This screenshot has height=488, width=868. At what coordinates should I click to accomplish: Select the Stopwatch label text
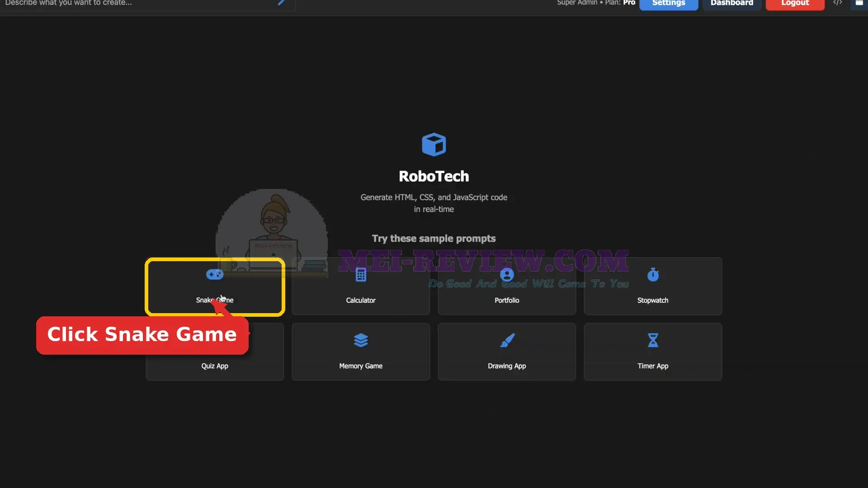[653, 300]
